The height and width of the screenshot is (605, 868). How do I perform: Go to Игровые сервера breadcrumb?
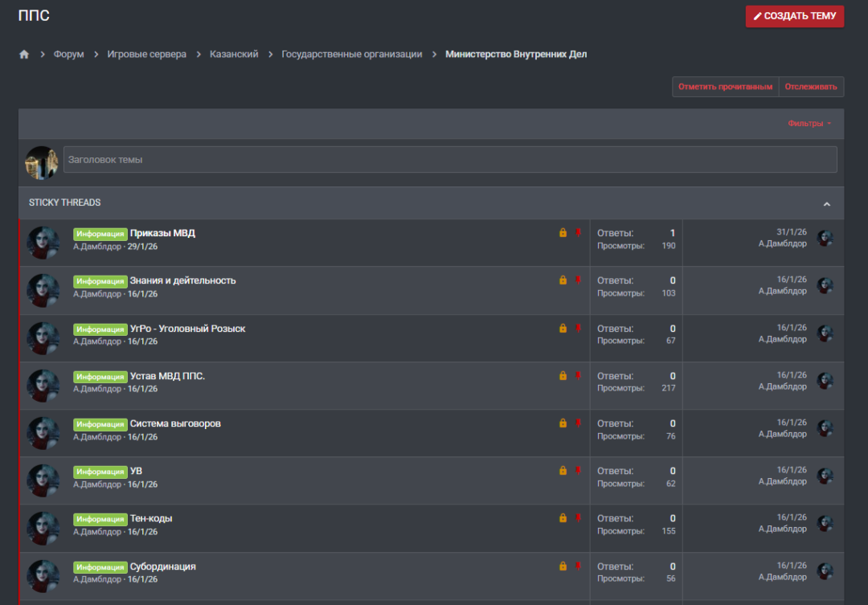pyautogui.click(x=146, y=55)
